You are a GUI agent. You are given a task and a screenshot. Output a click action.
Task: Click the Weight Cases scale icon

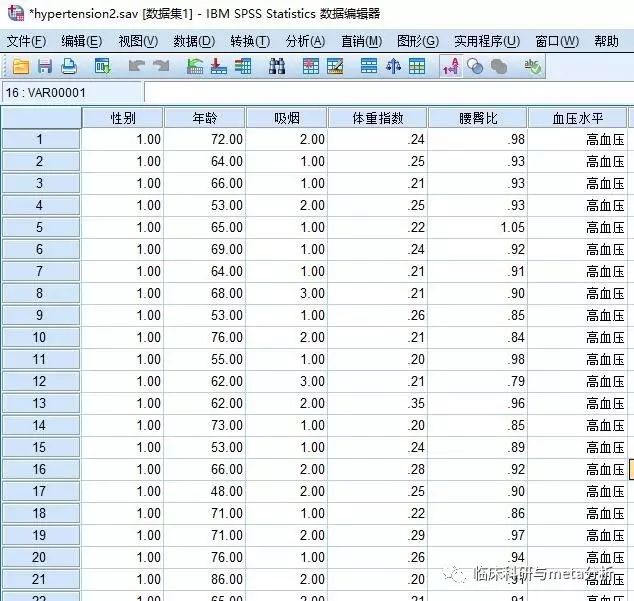coord(393,66)
